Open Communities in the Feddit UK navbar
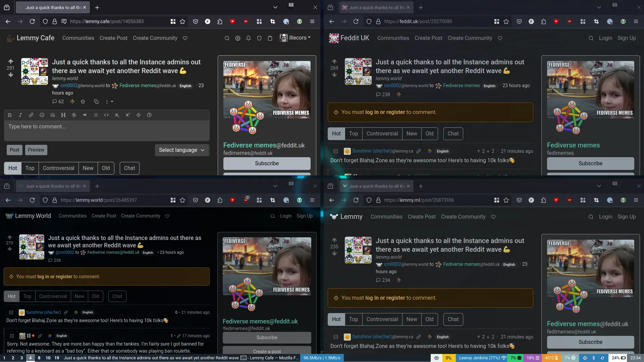The height and width of the screenshot is (362, 644). click(x=393, y=38)
